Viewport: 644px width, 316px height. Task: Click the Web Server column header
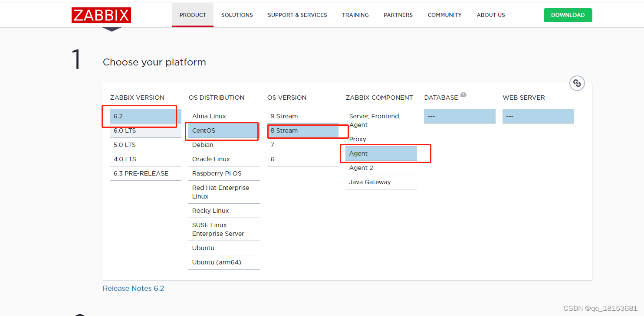[524, 98]
